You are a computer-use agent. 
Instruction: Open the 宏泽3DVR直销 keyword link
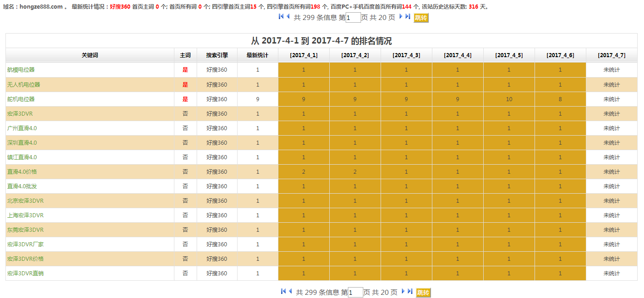point(25,273)
